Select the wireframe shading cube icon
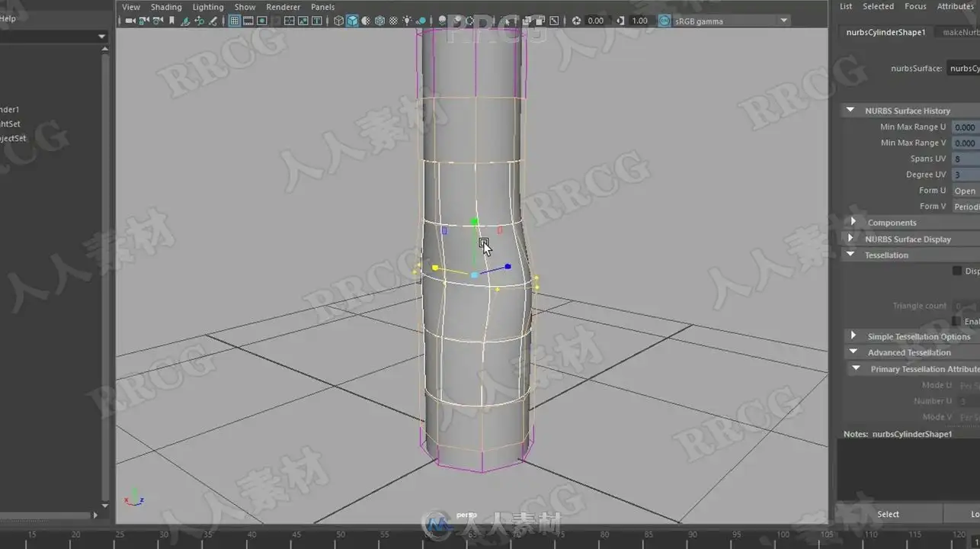 tap(338, 21)
